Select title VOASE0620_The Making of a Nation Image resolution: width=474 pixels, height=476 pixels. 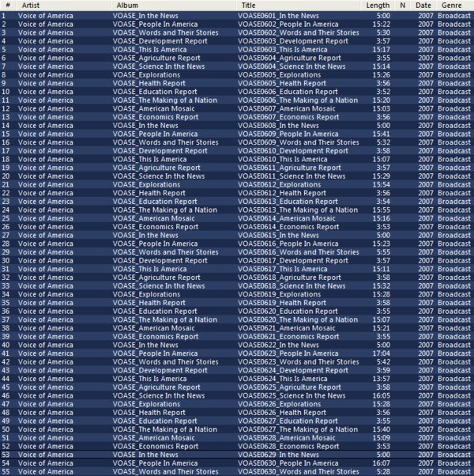click(x=298, y=319)
